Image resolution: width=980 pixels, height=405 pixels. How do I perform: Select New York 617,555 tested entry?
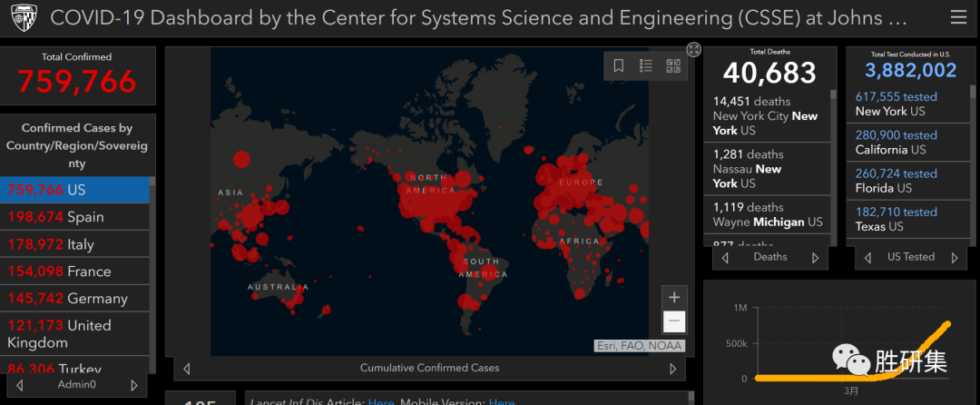pyautogui.click(x=908, y=104)
